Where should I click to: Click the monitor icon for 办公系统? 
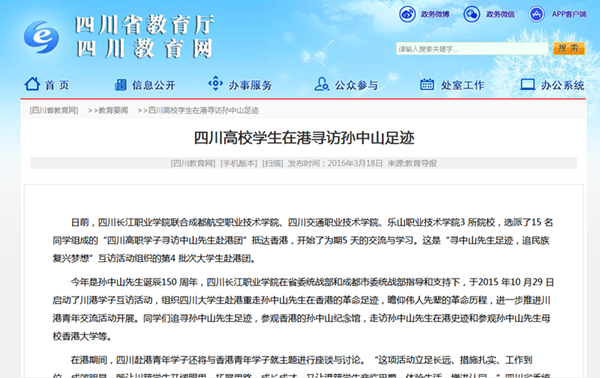[528, 85]
